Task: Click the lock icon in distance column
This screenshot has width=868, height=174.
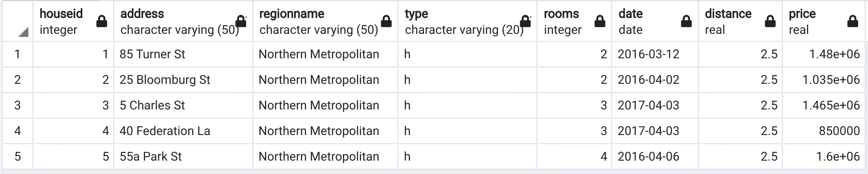Action: click(x=770, y=21)
